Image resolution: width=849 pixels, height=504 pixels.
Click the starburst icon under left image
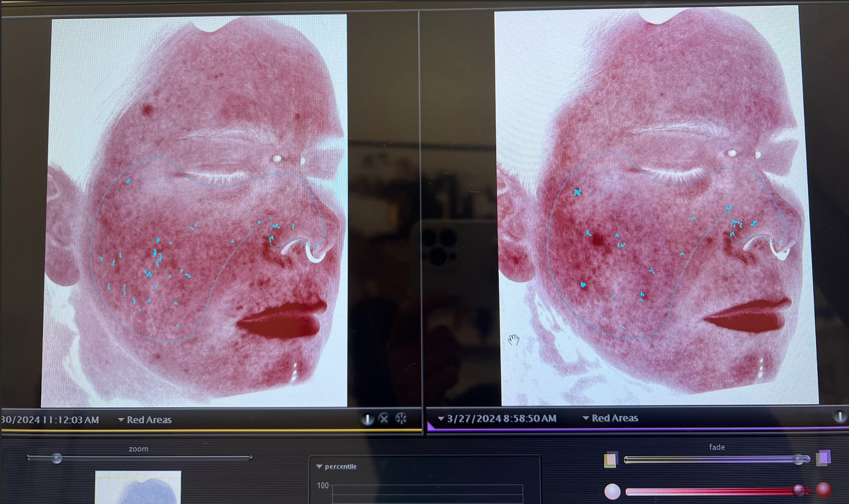[x=401, y=418]
